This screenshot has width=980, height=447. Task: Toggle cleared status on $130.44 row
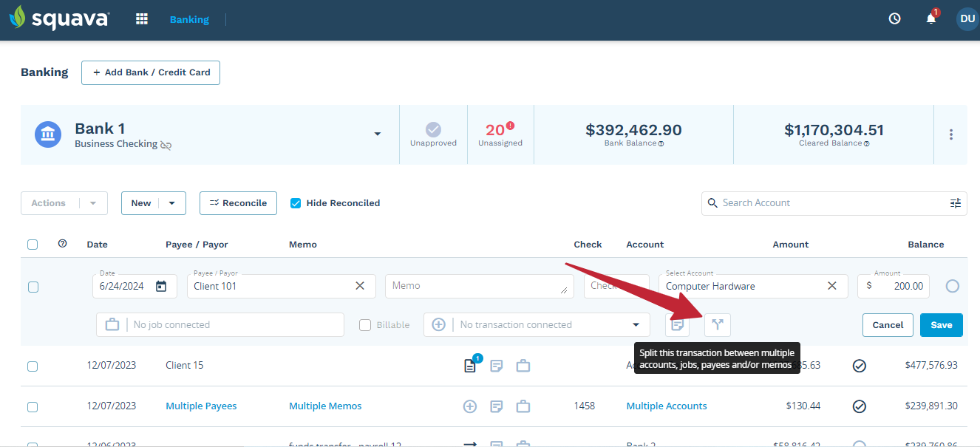860,406
